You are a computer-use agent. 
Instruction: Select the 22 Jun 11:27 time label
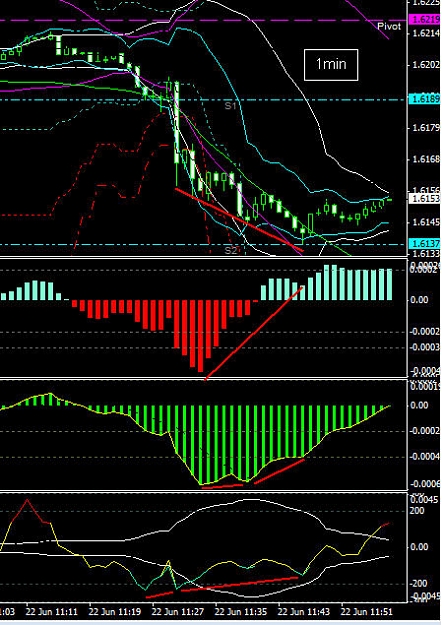pos(178,611)
